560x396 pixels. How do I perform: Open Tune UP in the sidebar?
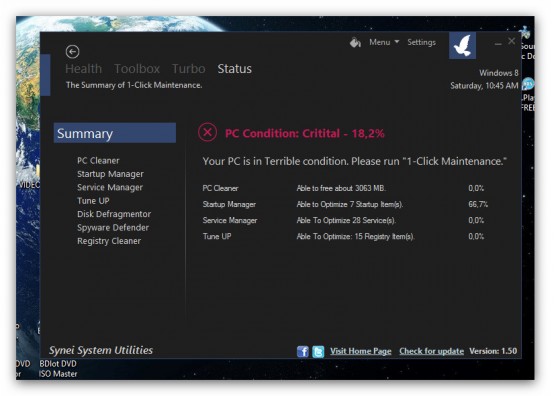click(x=93, y=201)
